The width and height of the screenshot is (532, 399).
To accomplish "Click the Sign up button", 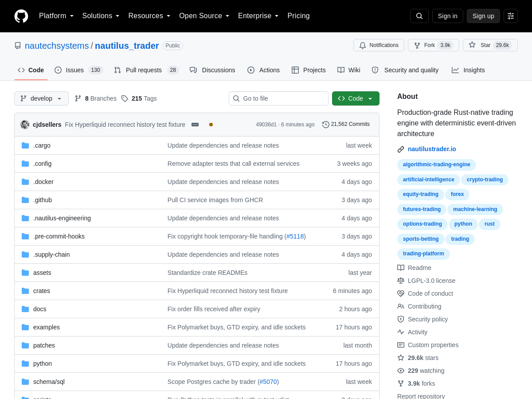I will [x=483, y=16].
